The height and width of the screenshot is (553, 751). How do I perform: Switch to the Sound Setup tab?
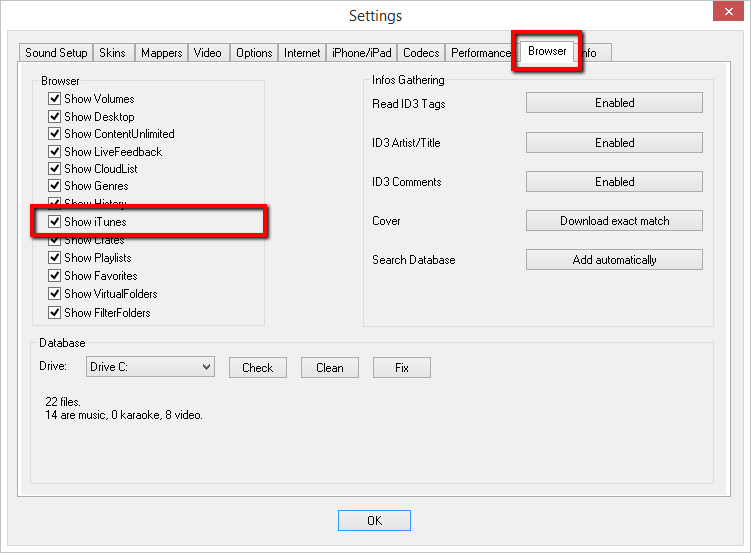click(x=56, y=53)
